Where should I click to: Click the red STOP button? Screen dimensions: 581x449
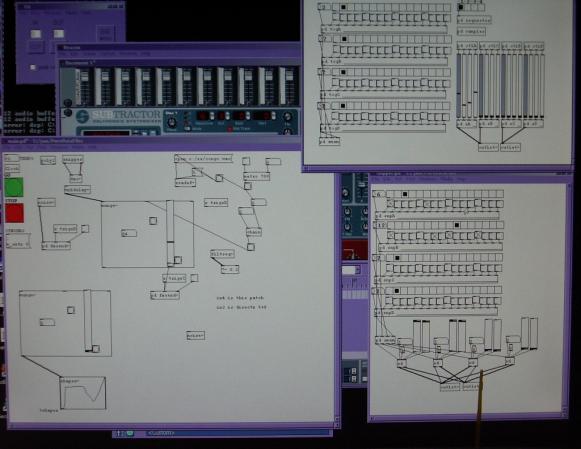tap(14, 213)
